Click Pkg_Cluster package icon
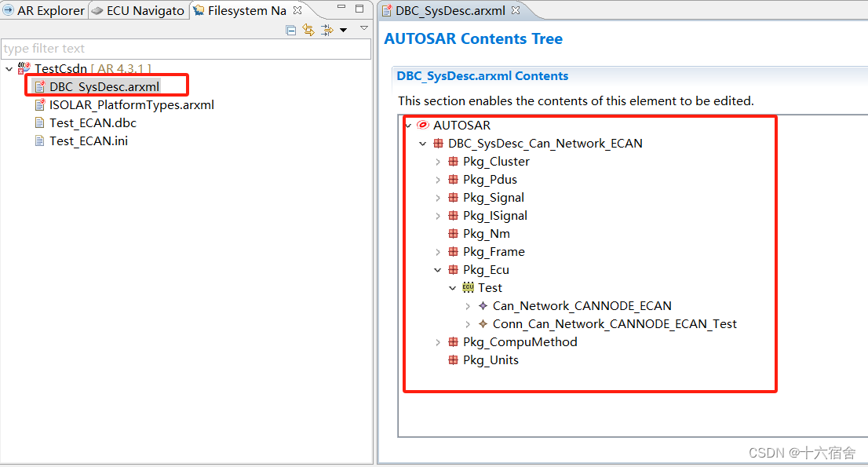Screen dimensions: 868x467 point(453,162)
